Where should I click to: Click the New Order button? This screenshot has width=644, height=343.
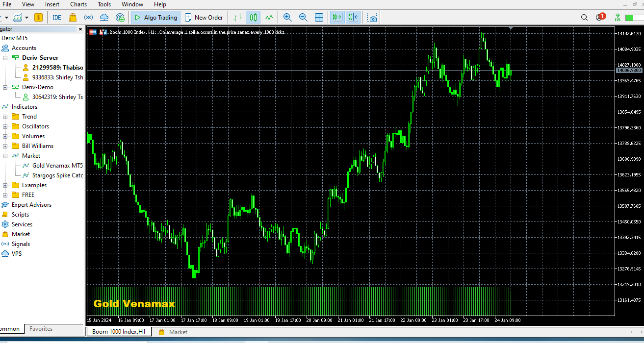[204, 17]
